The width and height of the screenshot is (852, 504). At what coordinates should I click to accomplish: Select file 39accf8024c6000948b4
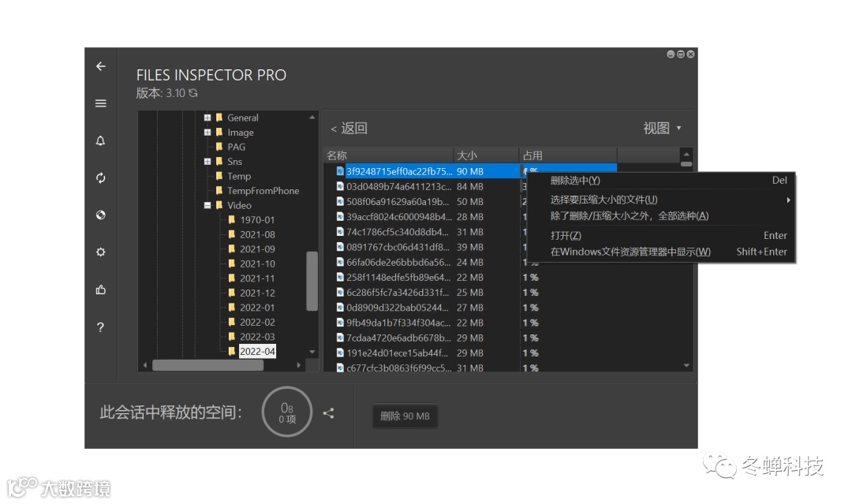[x=399, y=217]
